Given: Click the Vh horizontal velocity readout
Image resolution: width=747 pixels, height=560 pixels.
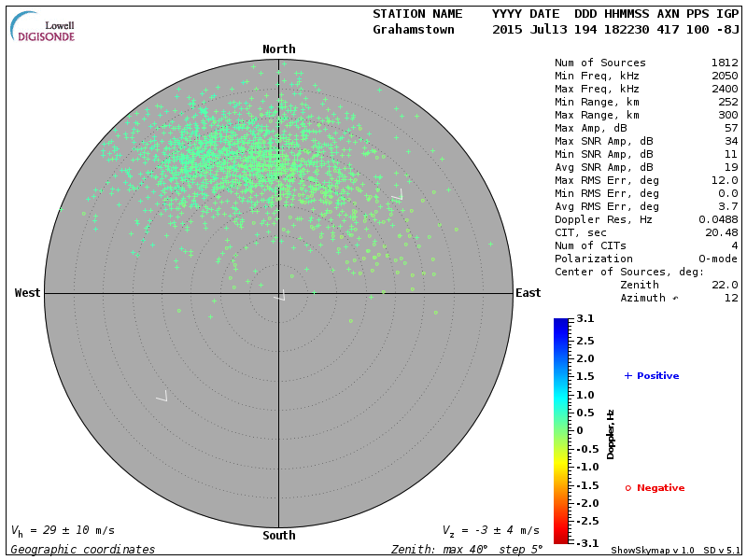Looking at the screenshot, I should (x=62, y=530).
